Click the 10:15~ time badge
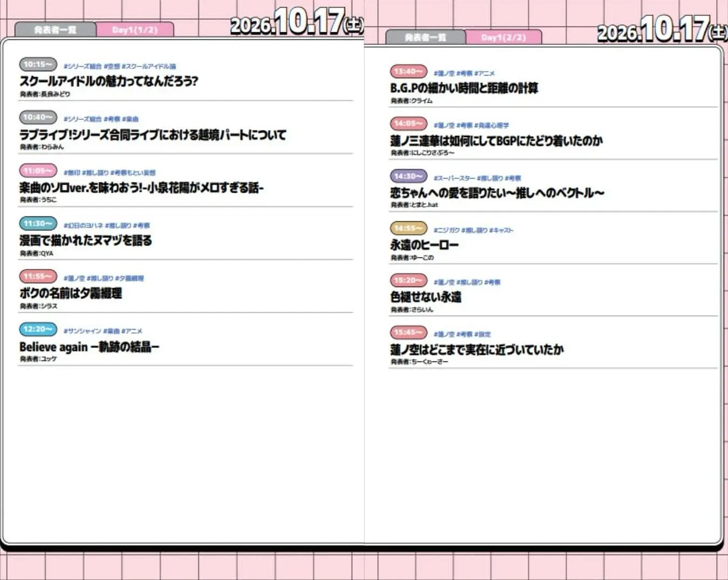This screenshot has width=728, height=580. pos(38,64)
